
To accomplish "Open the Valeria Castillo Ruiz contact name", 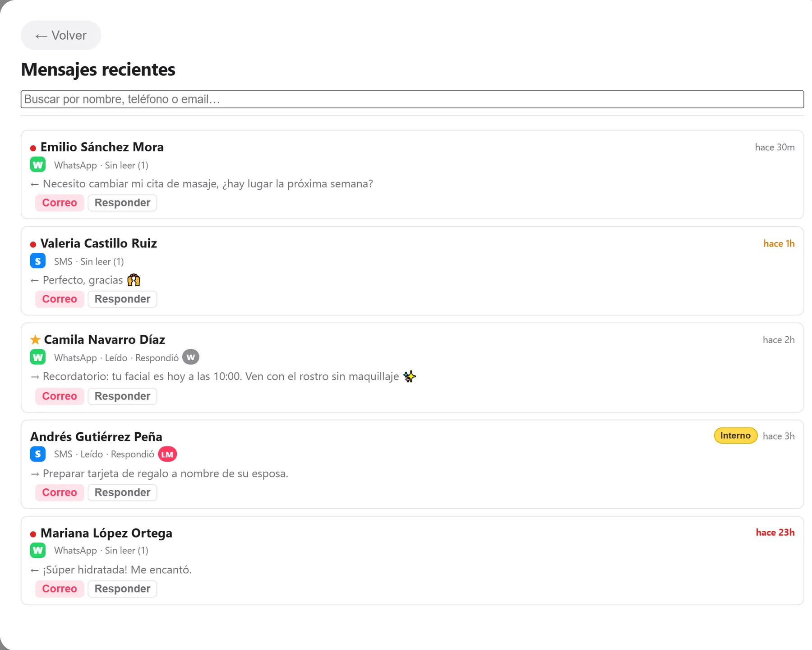I will (x=99, y=243).
